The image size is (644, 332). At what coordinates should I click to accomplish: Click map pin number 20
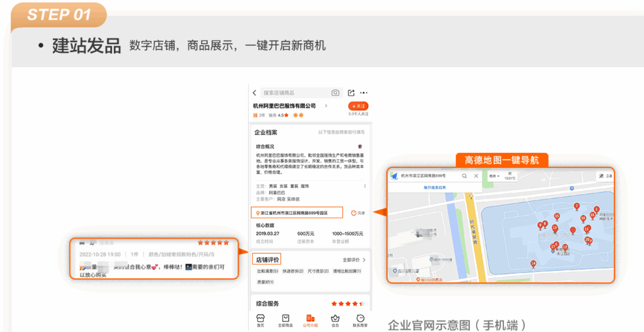pos(587,240)
